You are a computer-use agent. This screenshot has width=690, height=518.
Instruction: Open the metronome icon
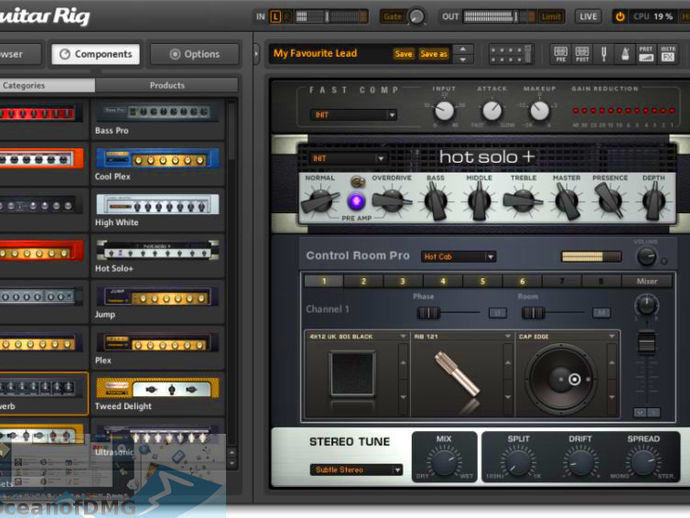tap(625, 54)
